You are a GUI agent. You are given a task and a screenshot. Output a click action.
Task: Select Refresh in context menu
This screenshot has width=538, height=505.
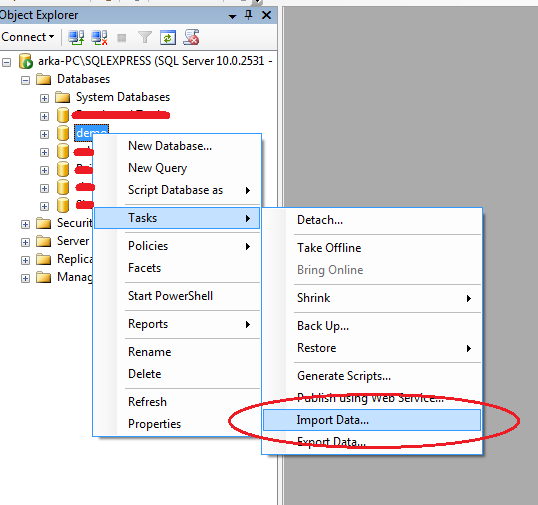pyautogui.click(x=177, y=402)
